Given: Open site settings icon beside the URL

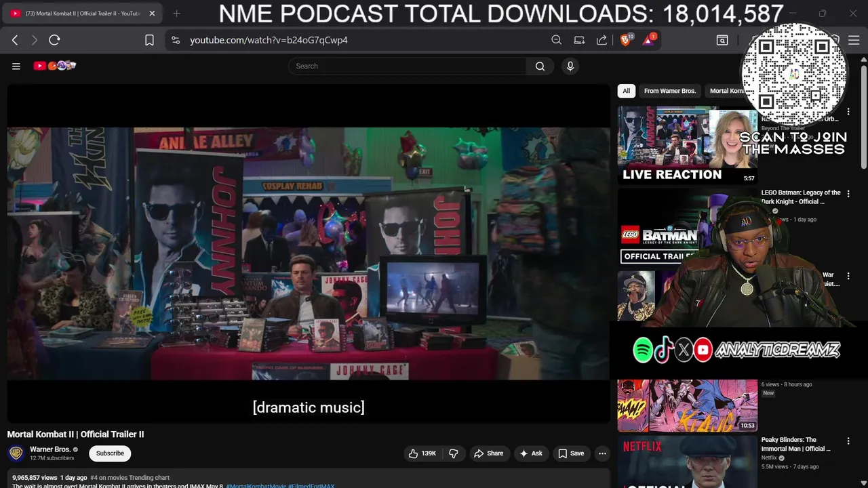Looking at the screenshot, I should (176, 40).
